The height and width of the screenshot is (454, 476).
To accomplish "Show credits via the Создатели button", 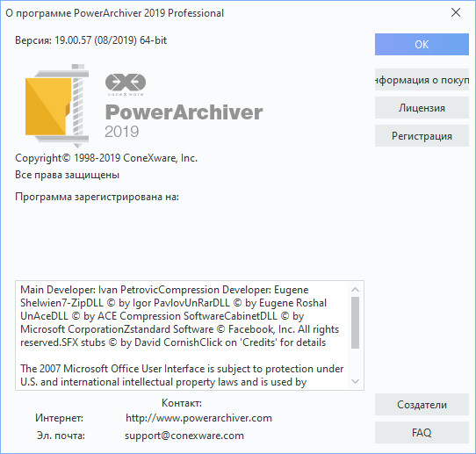I will (422, 405).
